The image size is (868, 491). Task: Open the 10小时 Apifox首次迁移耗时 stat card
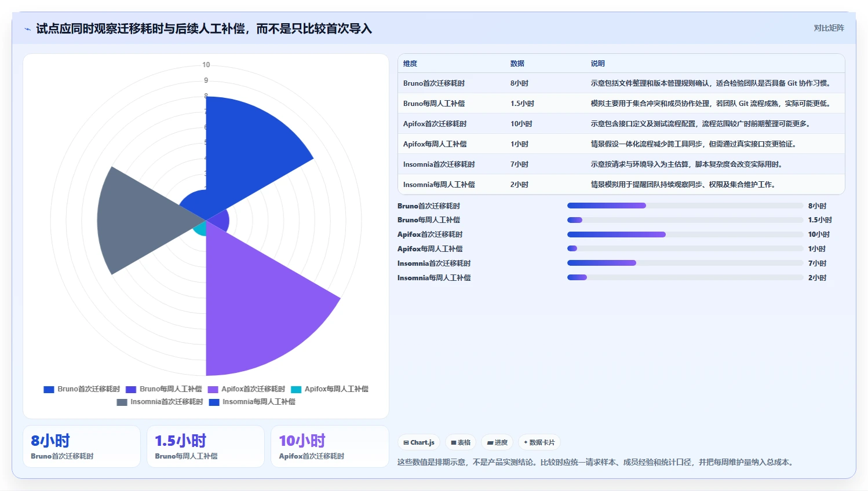tap(330, 446)
